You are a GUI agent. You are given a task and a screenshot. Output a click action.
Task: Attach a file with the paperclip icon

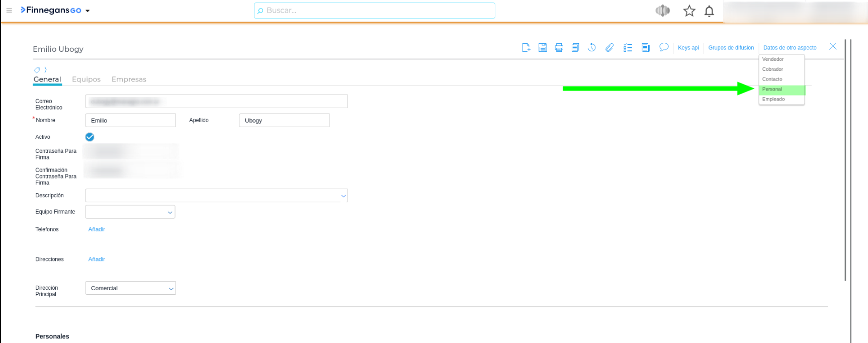click(610, 47)
